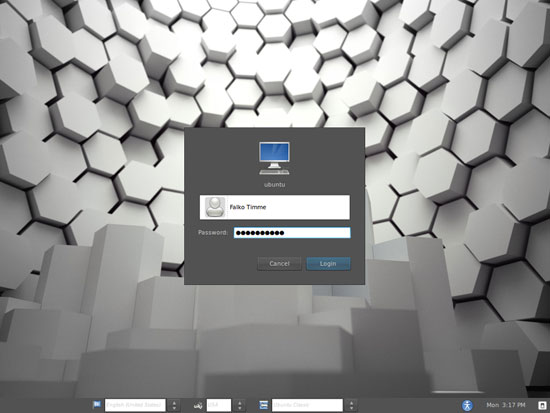Click the language selector up/down arrows
This screenshot has width=550, height=413.
pyautogui.click(x=174, y=405)
